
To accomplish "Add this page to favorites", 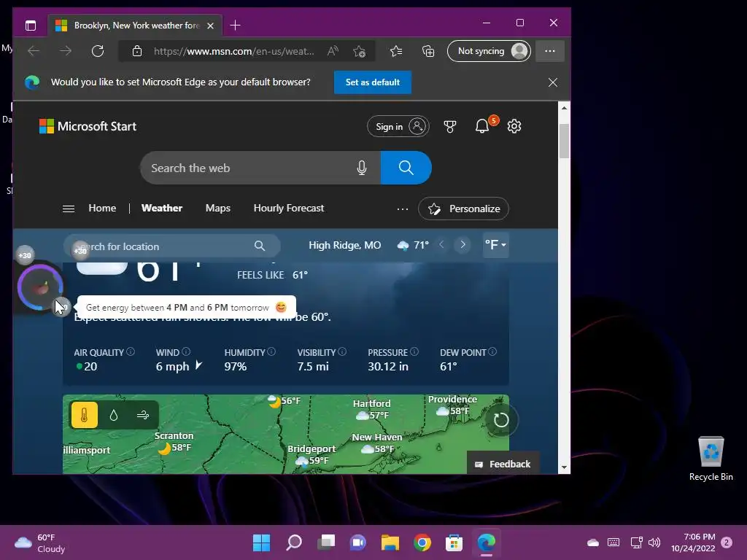I will [359, 51].
